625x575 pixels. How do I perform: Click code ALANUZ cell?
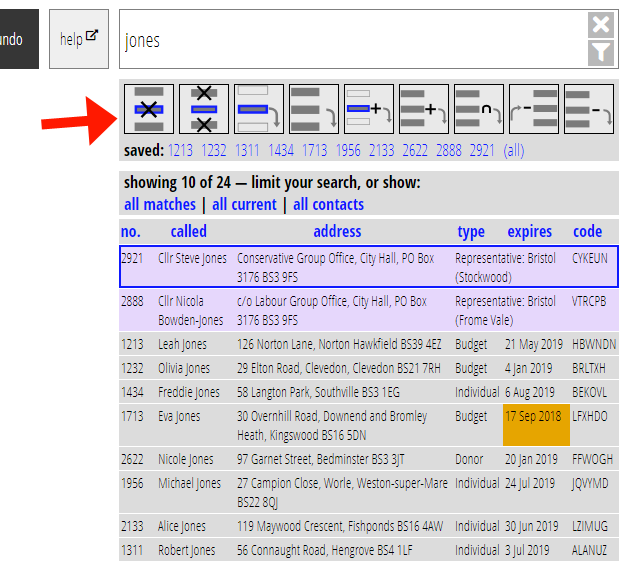[x=590, y=550]
